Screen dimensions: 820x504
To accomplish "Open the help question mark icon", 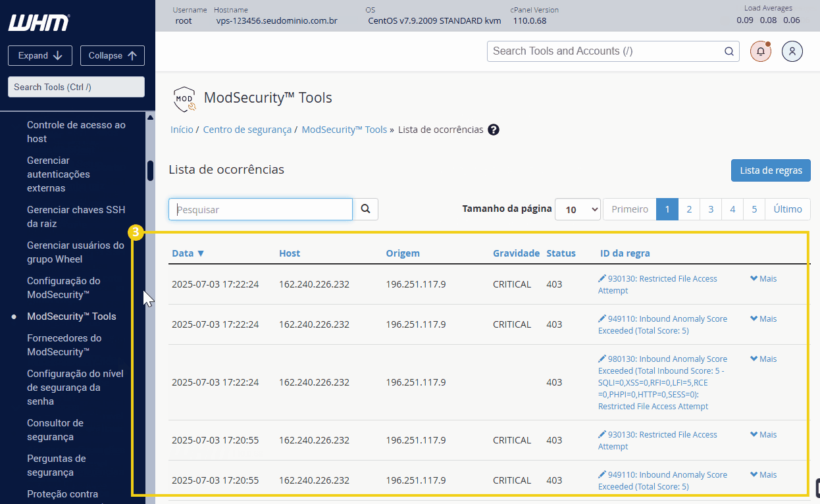I will [494, 130].
